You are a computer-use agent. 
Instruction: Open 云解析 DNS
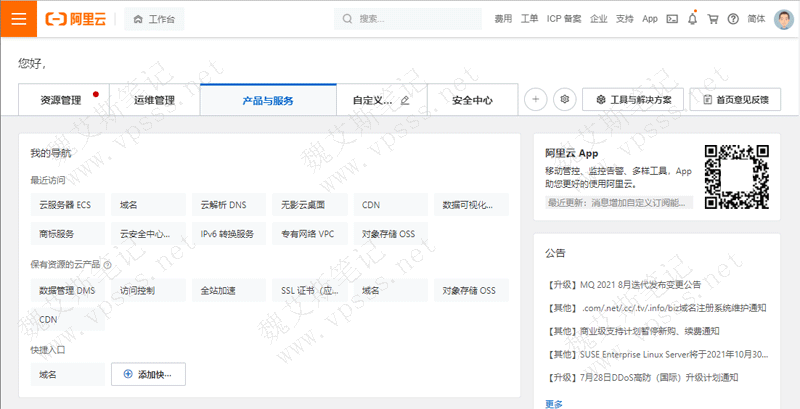pyautogui.click(x=229, y=205)
